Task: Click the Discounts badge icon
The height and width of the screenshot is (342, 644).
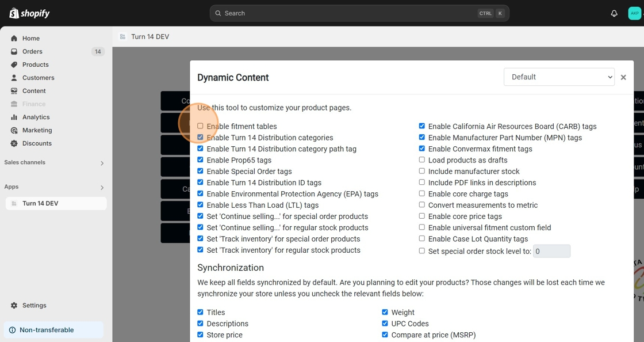Action: pos(14,143)
